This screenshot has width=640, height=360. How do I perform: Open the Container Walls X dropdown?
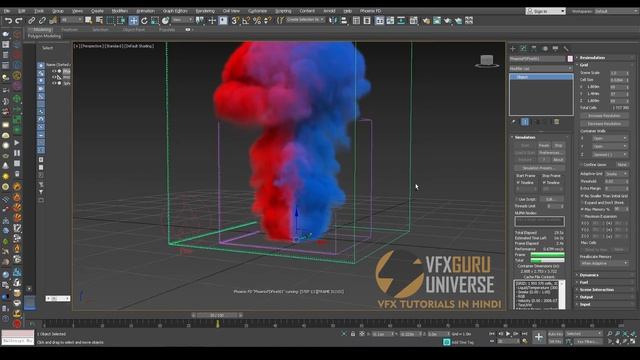pyautogui.click(x=609, y=138)
